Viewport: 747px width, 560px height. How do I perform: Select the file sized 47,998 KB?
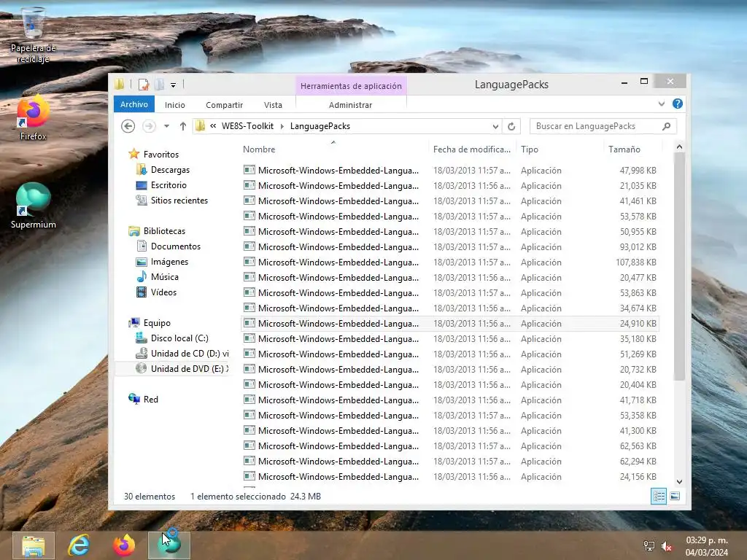tap(450, 171)
